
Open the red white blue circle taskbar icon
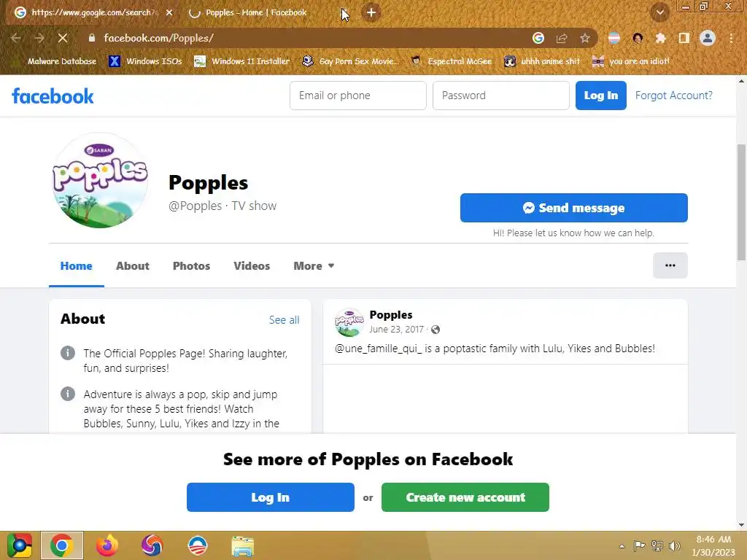197,545
